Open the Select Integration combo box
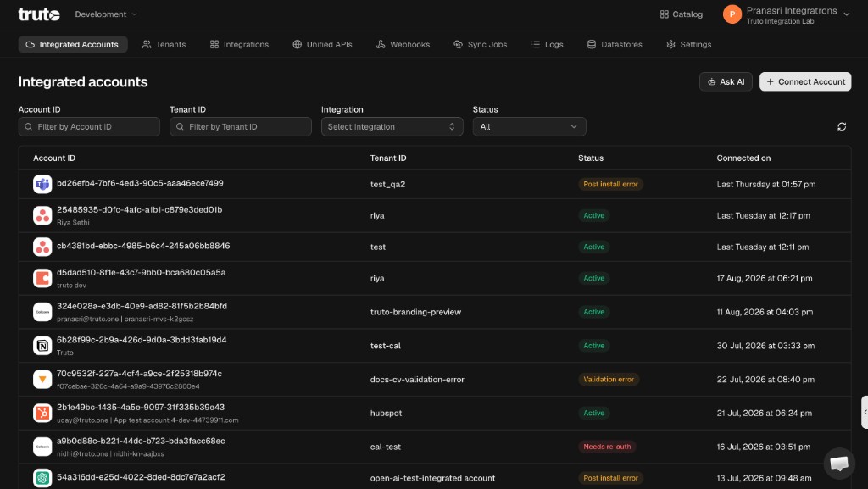868x489 pixels. [x=392, y=126]
